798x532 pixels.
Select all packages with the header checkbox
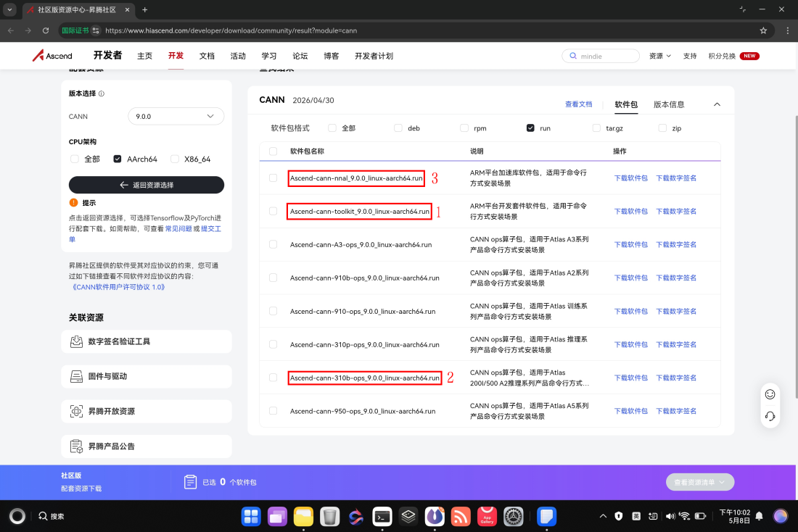click(273, 151)
